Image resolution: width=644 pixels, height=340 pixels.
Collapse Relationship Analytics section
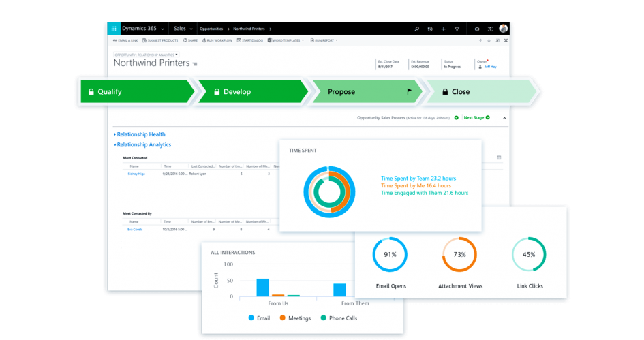[142, 145]
